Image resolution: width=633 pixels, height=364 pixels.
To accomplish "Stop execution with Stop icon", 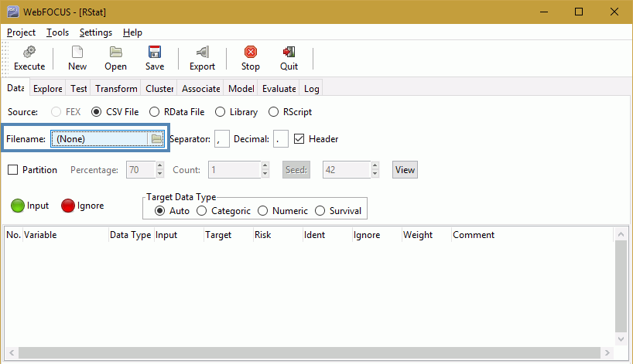I will point(250,59).
